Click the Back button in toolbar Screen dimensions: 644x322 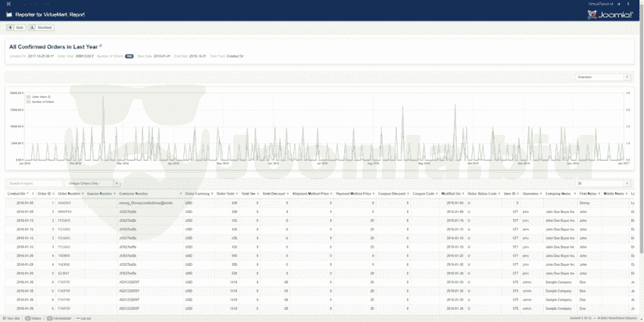pyautogui.click(x=16, y=27)
